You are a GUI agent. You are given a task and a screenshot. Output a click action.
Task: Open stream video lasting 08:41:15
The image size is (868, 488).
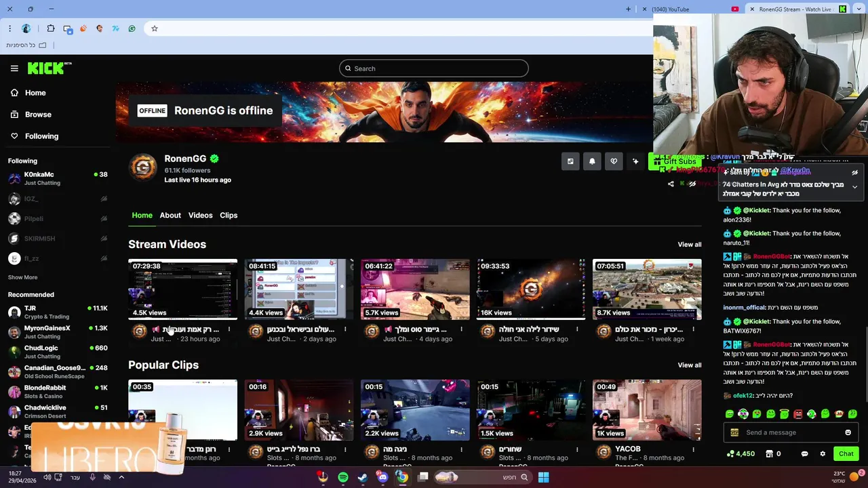click(x=299, y=289)
